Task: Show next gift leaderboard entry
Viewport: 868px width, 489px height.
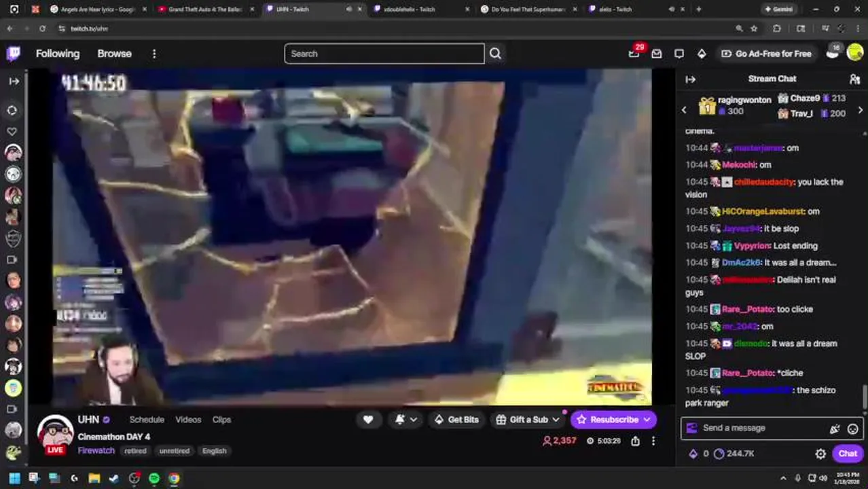Action: coord(861,109)
